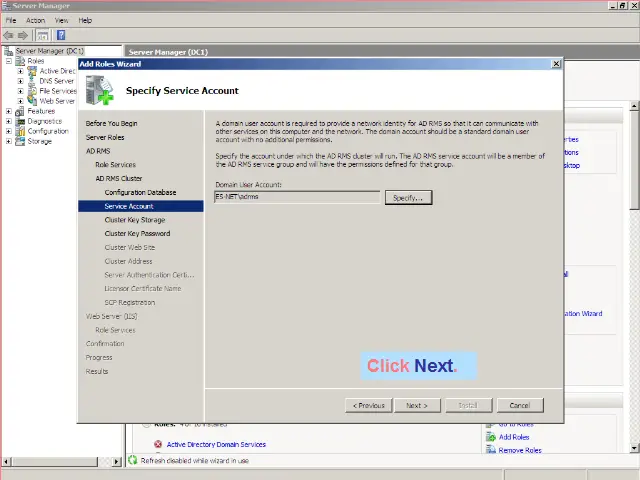Click the Web Server role icon

point(32,101)
